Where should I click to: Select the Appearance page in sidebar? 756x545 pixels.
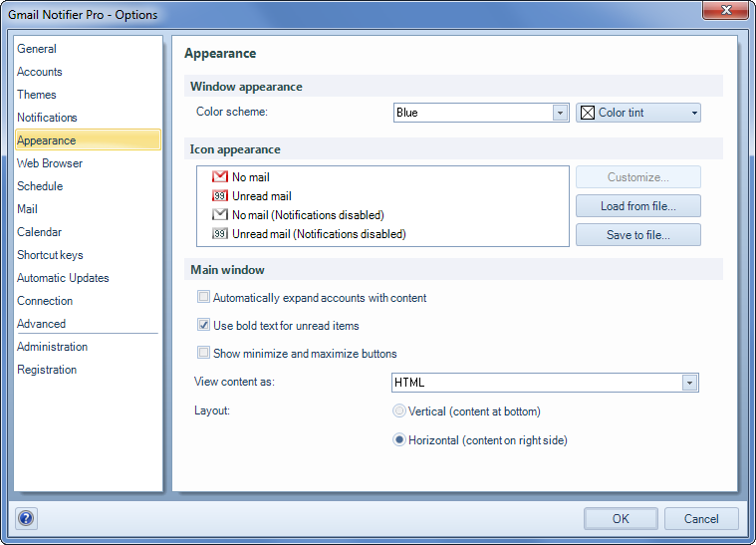[x=88, y=139]
